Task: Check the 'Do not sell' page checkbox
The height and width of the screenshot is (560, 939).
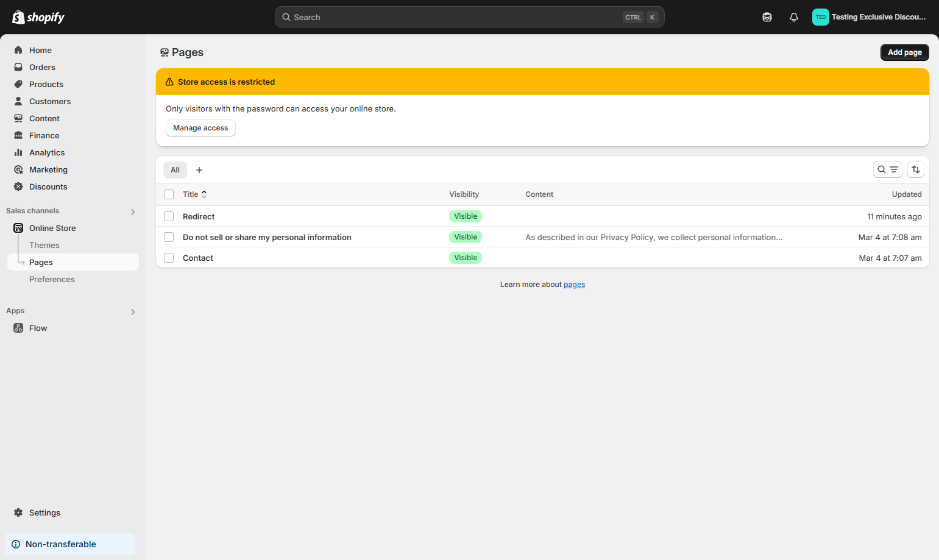Action: (169, 237)
